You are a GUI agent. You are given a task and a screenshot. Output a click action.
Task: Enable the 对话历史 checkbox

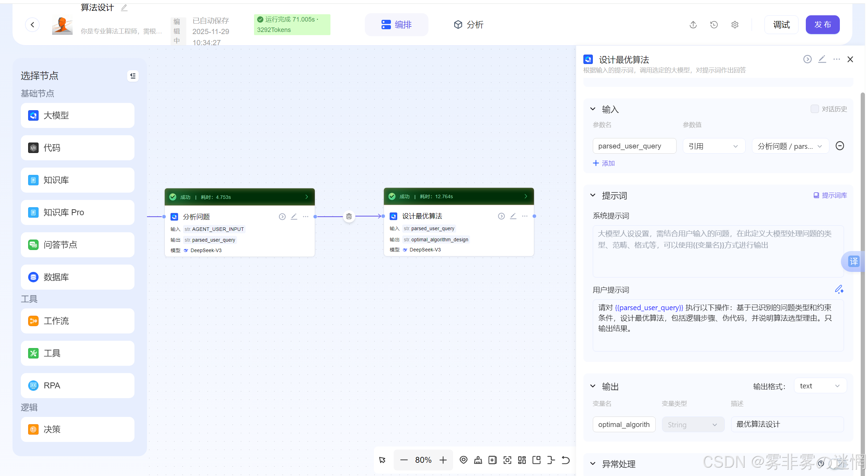point(814,109)
